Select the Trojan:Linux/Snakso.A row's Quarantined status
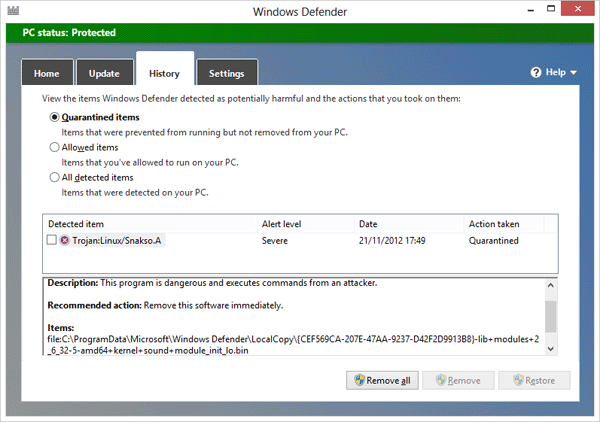Image resolution: width=600 pixels, height=422 pixels. tap(494, 241)
